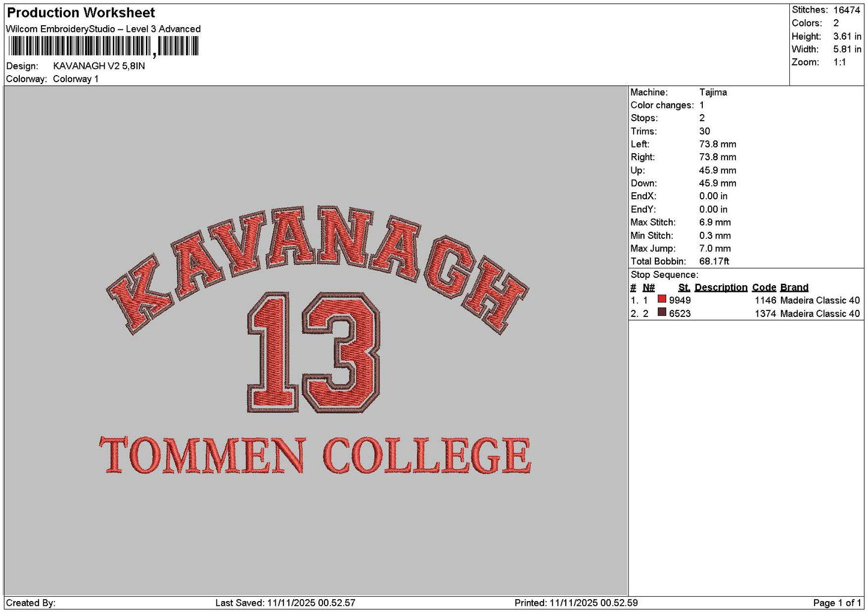Image resolution: width=868 pixels, height=613 pixels.
Task: Click the Max Jump value 7.0 mm
Action: coord(715,249)
